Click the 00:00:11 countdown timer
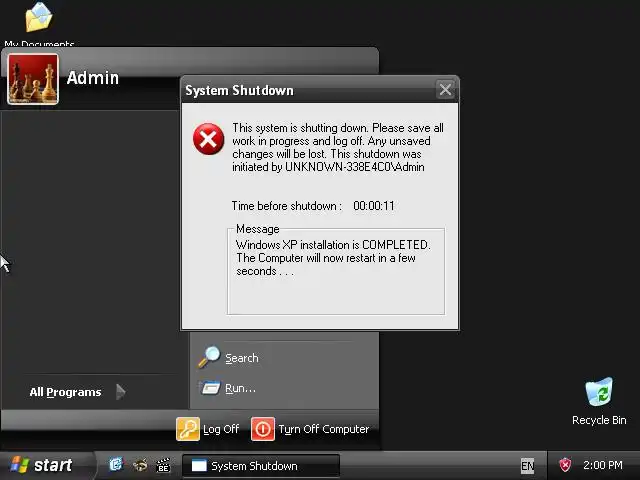 (374, 206)
